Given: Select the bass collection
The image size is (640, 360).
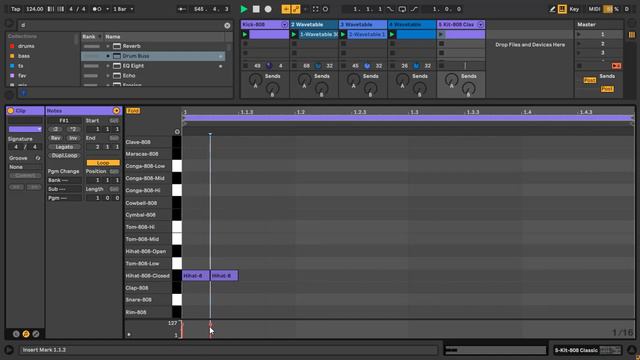Looking at the screenshot, I should [24, 56].
